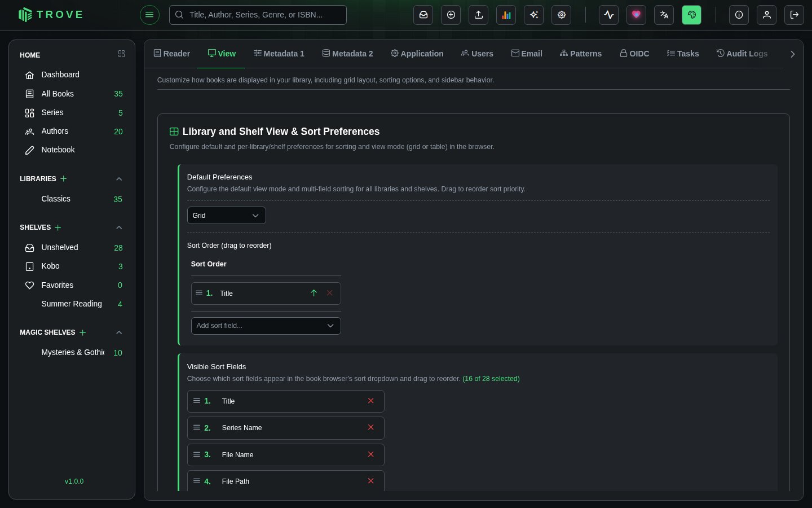
Task: Click the sparkles magic icon
Action: pyautogui.click(x=534, y=15)
